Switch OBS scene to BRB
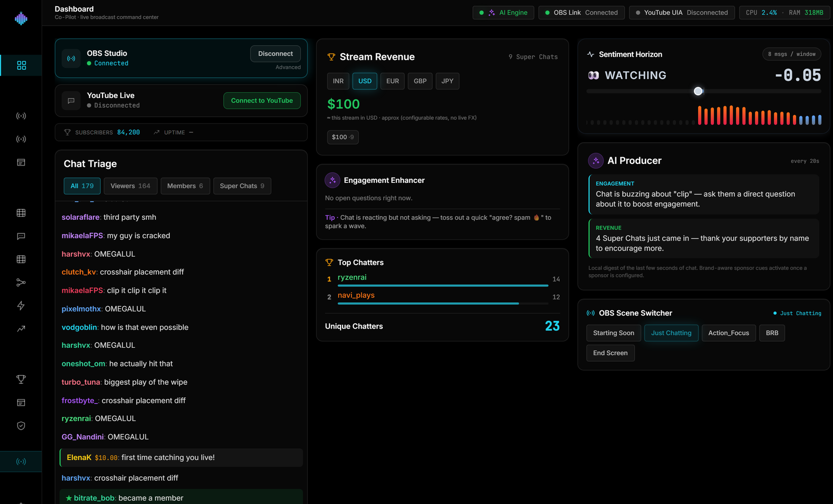 (x=772, y=333)
